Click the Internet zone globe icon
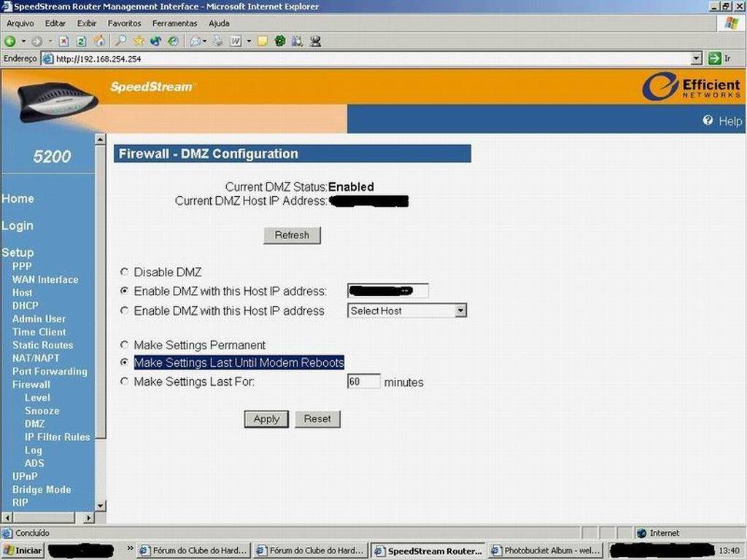Image resolution: width=747 pixels, height=560 pixels. 641,533
